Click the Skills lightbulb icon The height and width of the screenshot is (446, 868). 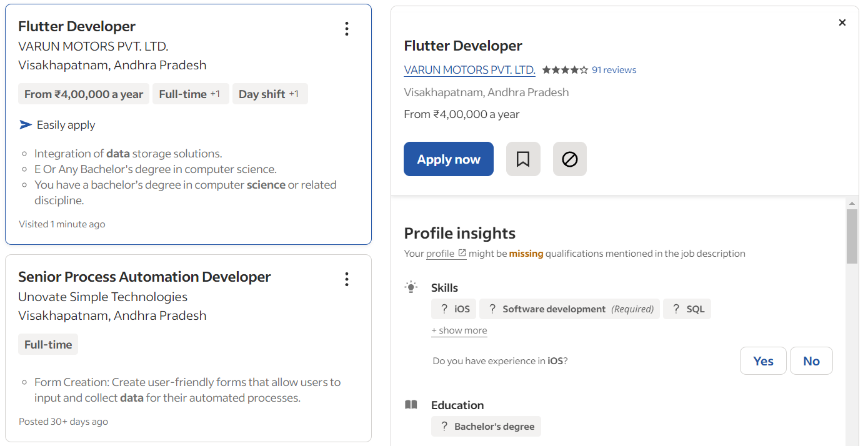click(x=411, y=287)
